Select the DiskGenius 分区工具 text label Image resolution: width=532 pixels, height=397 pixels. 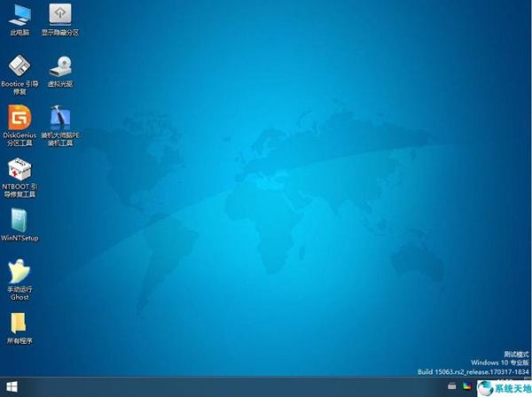(19, 139)
